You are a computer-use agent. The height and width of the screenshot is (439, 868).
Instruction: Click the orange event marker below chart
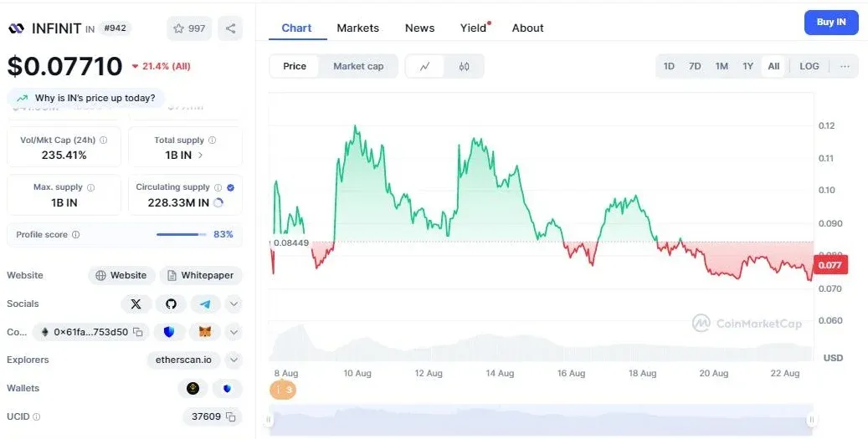pos(283,390)
